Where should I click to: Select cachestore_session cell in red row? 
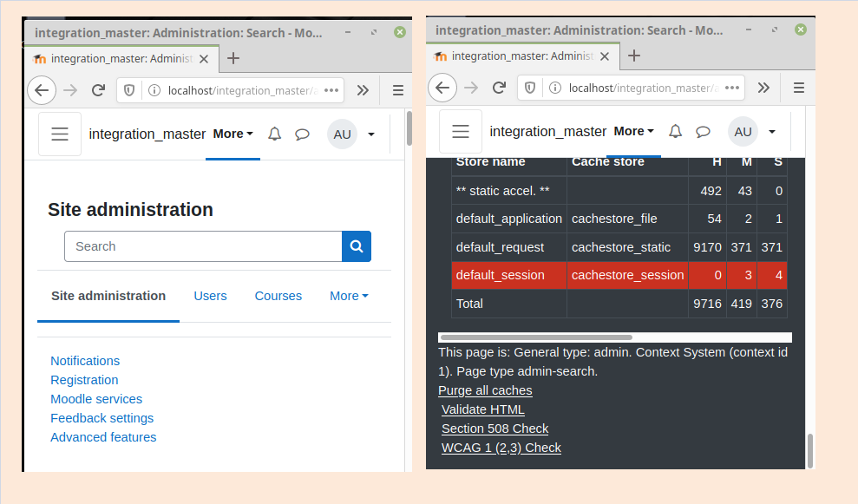point(627,275)
